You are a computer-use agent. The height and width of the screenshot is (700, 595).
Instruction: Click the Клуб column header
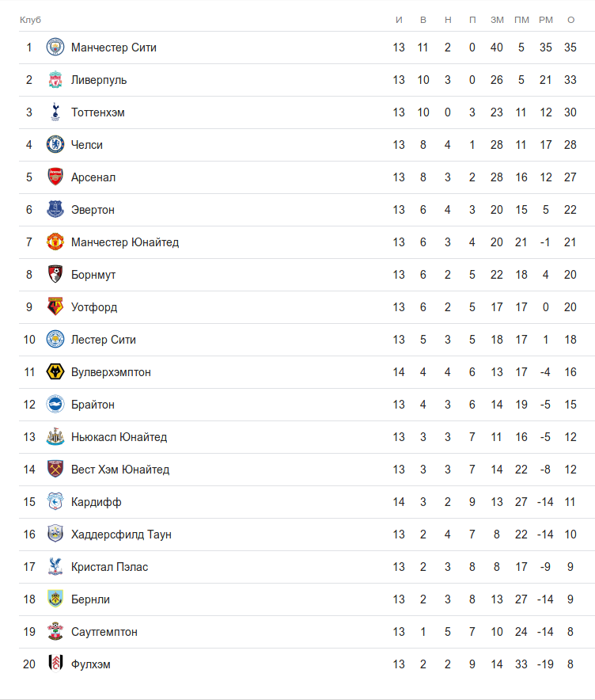(x=30, y=19)
